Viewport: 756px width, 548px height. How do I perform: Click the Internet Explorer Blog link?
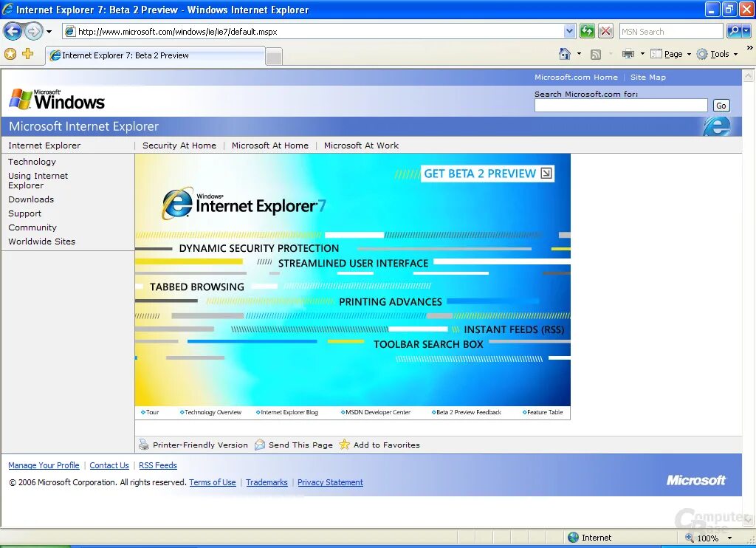point(287,412)
